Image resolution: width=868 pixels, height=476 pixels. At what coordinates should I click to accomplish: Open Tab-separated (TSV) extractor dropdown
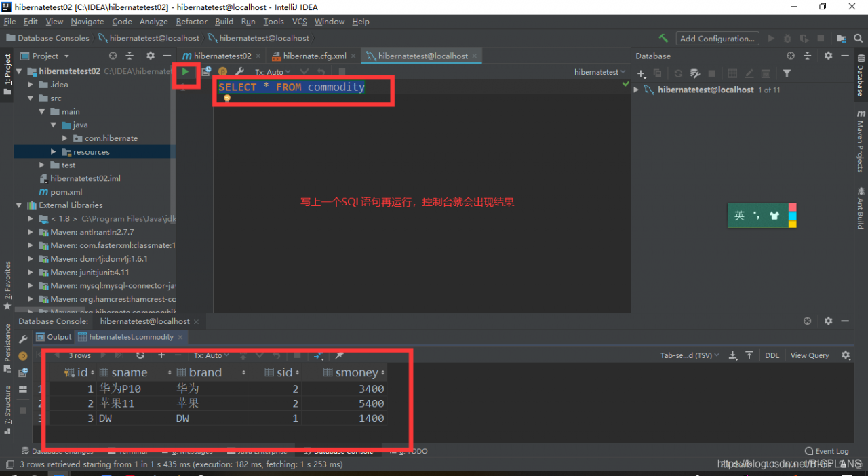[691, 355]
